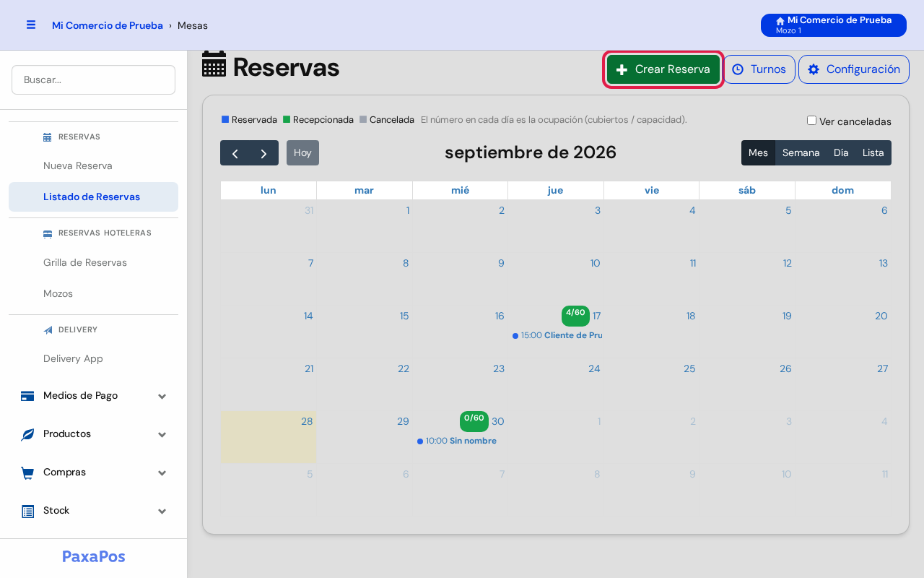The image size is (924, 578).
Task: Click the Stock list icon
Action: click(x=27, y=511)
